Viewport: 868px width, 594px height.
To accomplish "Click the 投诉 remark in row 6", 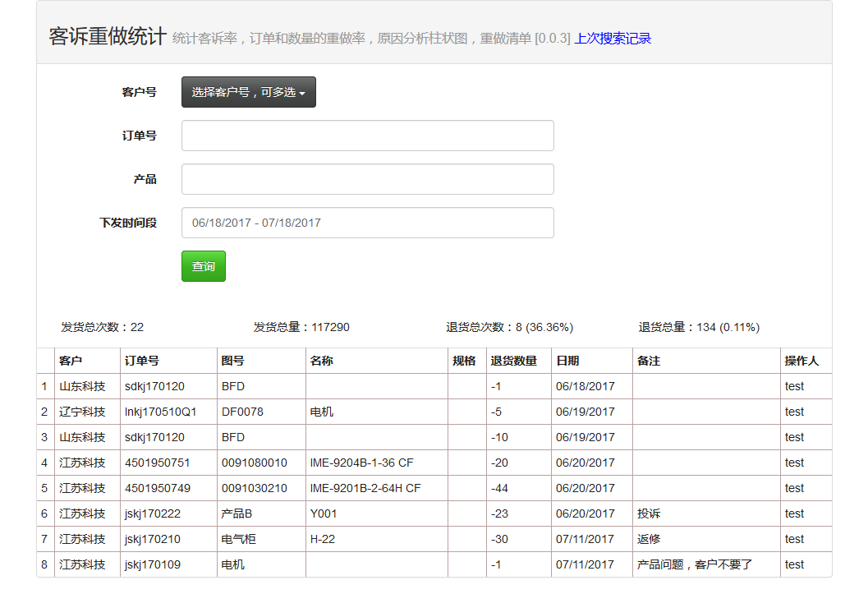I will [x=649, y=513].
